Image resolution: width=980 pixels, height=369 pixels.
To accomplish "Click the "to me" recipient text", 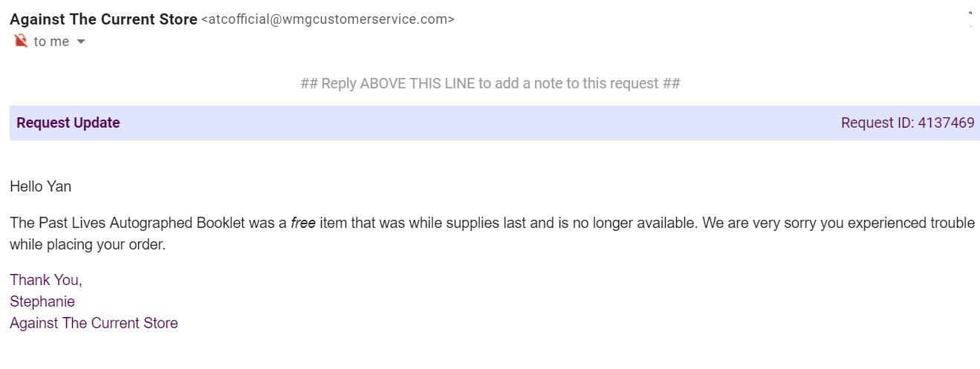I will coord(51,42).
